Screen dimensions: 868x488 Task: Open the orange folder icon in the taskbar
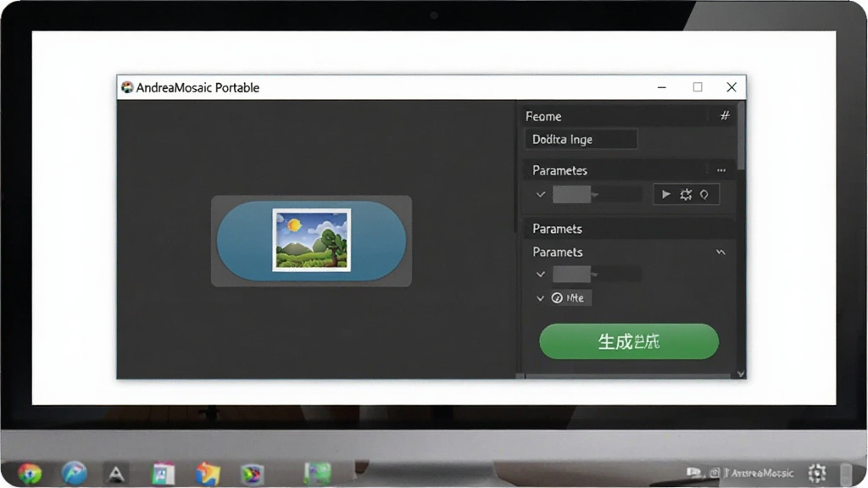pos(208,474)
